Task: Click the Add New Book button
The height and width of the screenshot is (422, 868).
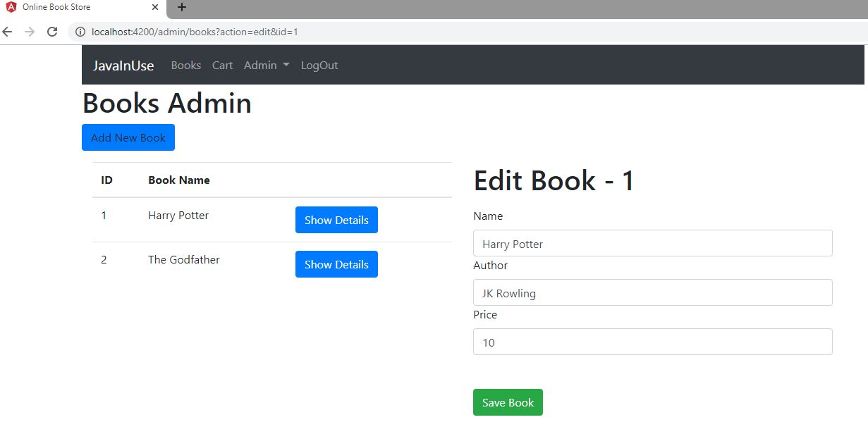Action: click(128, 137)
